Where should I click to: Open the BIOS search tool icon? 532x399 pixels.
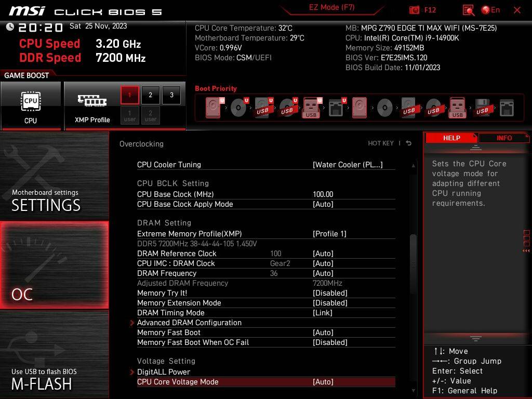pos(469,10)
